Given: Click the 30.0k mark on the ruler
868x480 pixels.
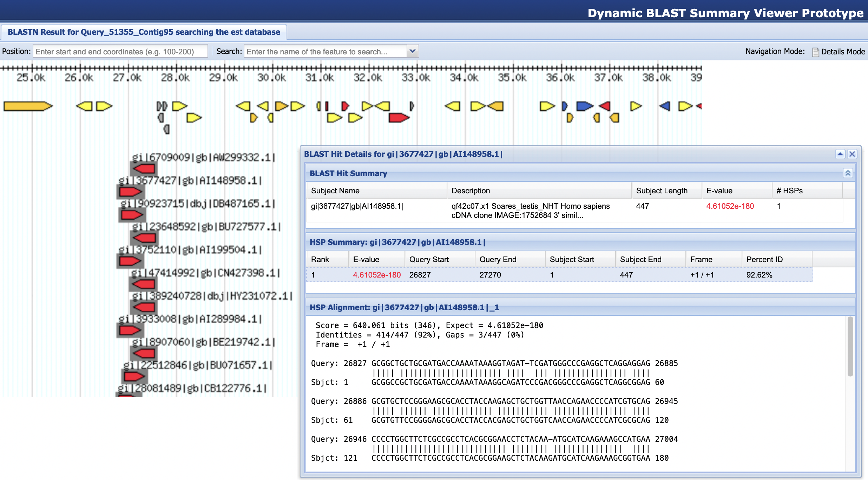Looking at the screenshot, I should pos(271,77).
